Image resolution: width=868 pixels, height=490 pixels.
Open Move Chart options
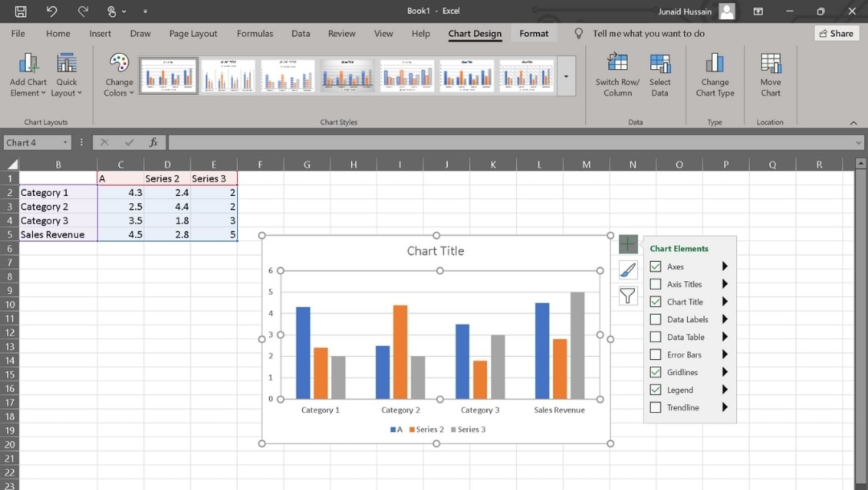tap(770, 72)
